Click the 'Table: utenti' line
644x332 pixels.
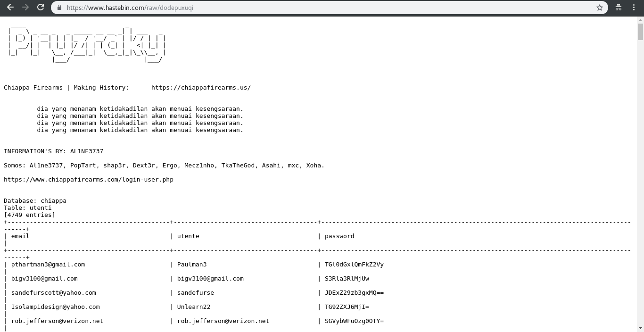tap(28, 208)
